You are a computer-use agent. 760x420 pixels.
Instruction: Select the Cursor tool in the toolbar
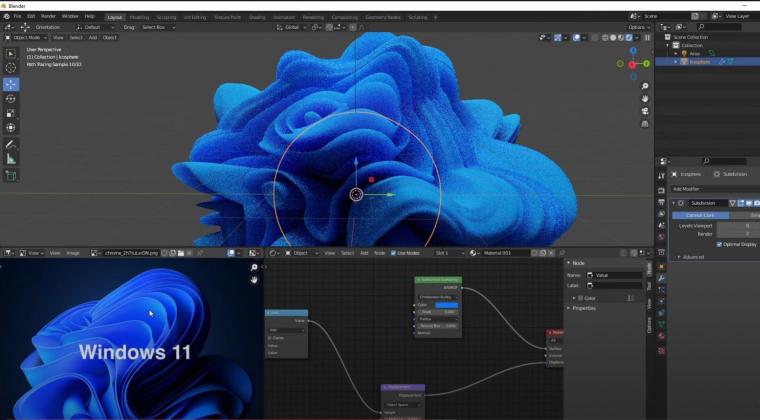tap(11, 68)
